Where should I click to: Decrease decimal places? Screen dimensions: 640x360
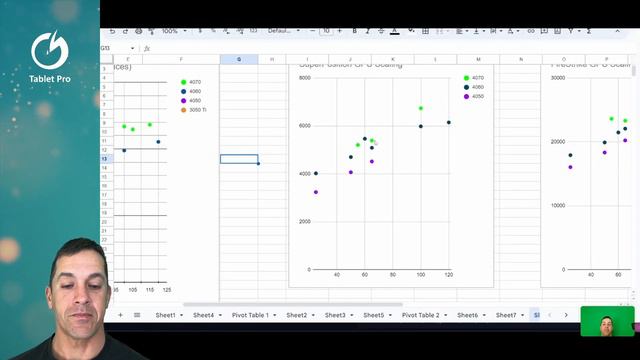227,31
